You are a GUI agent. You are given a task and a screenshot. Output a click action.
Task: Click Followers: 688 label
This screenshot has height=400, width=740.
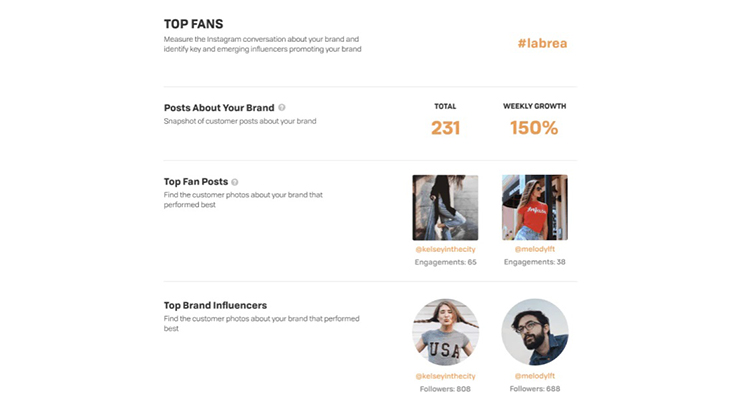535,389
